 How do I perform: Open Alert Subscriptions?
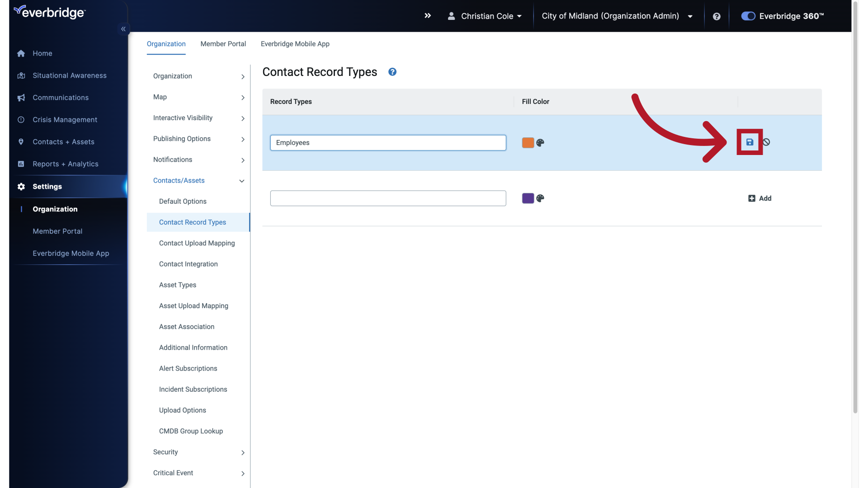click(x=188, y=368)
